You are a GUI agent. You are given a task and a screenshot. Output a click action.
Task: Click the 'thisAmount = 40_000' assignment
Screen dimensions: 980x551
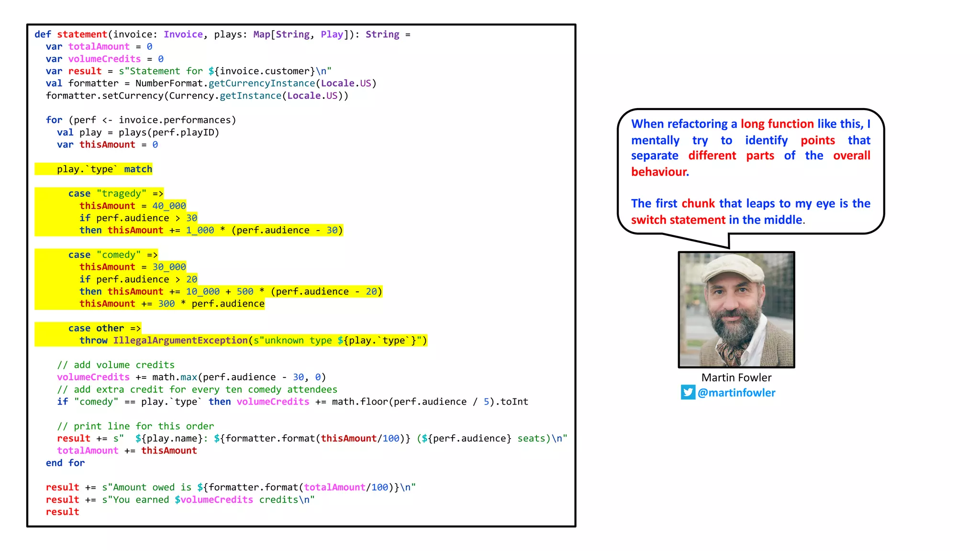tap(133, 206)
